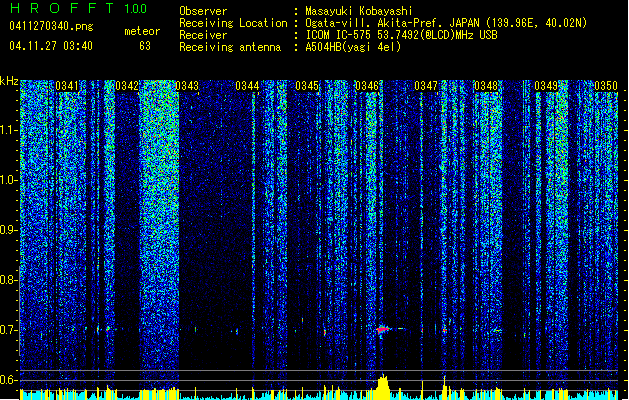Click the observer name Masayuki Kobayashi
The image size is (629, 400).
tap(359, 11)
